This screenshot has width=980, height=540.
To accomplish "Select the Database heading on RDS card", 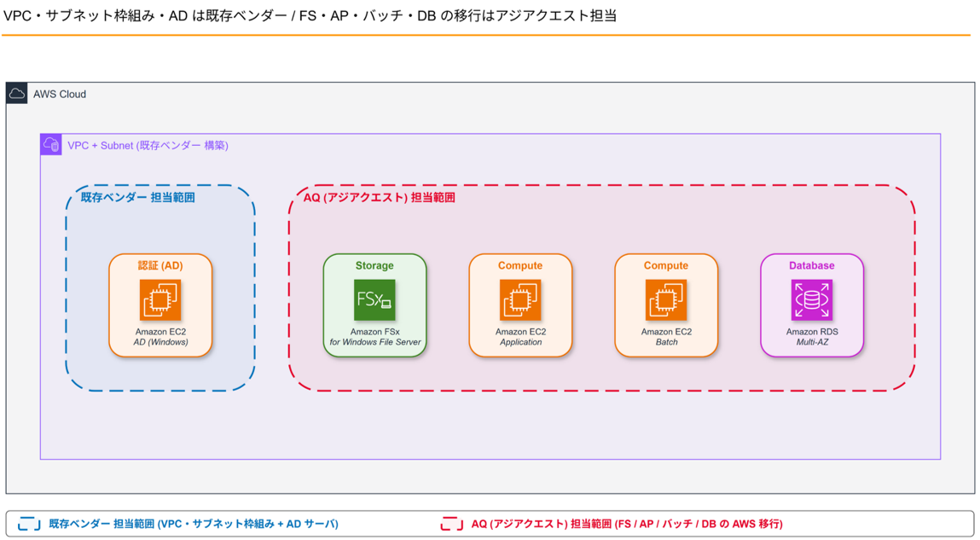I will coord(812,265).
